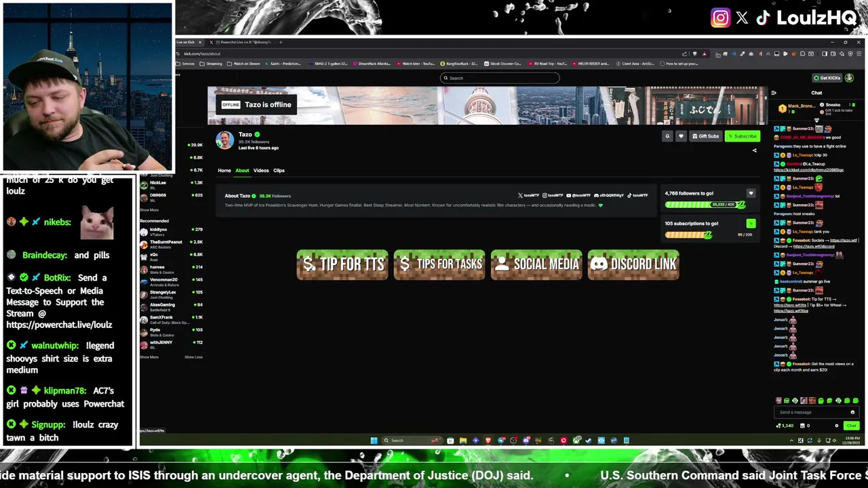Click the X icon in the stream overlay
This screenshot has height=488, width=868.
pyautogui.click(x=742, y=18)
